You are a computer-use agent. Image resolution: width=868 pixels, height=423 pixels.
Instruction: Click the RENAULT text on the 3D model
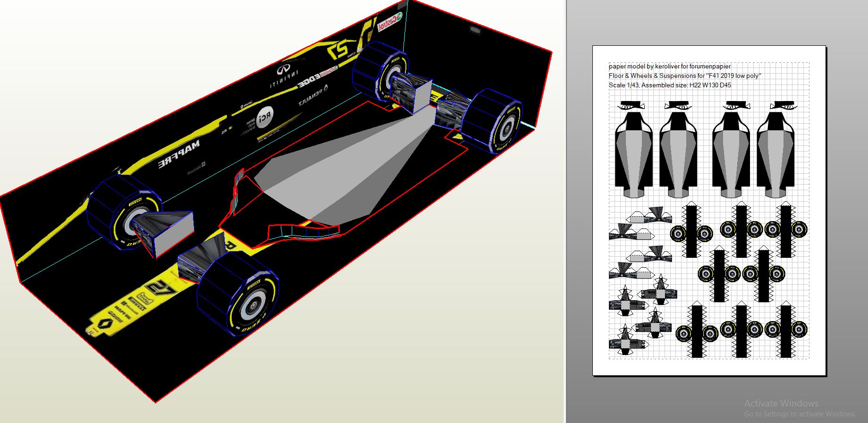tap(313, 95)
